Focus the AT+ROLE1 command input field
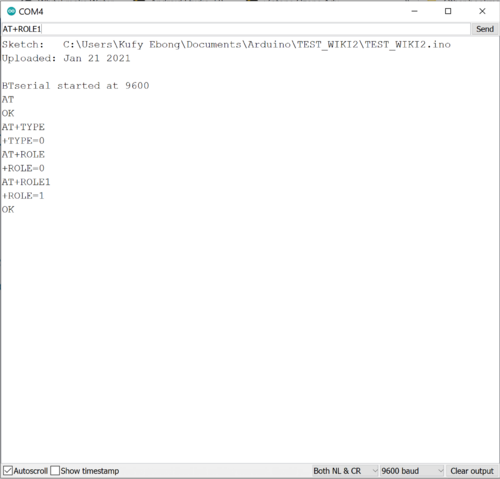500x479 pixels. point(236,29)
